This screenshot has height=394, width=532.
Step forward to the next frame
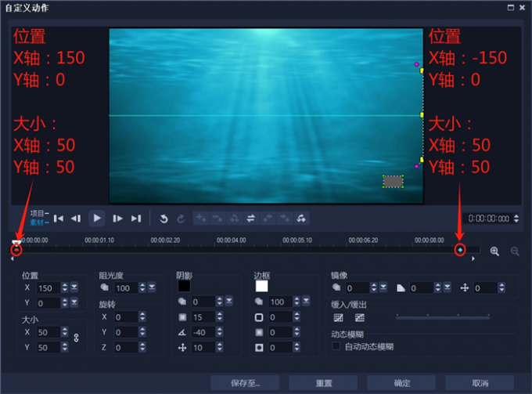117,219
